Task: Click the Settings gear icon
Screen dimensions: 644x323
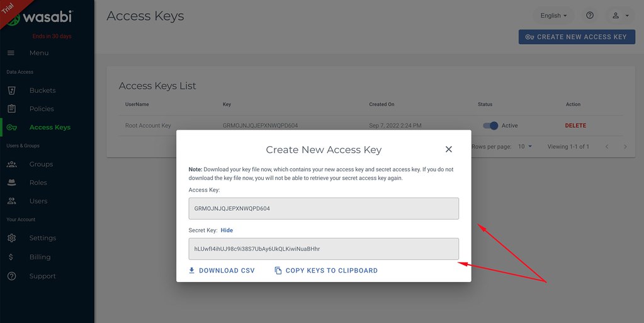Action: pos(11,238)
